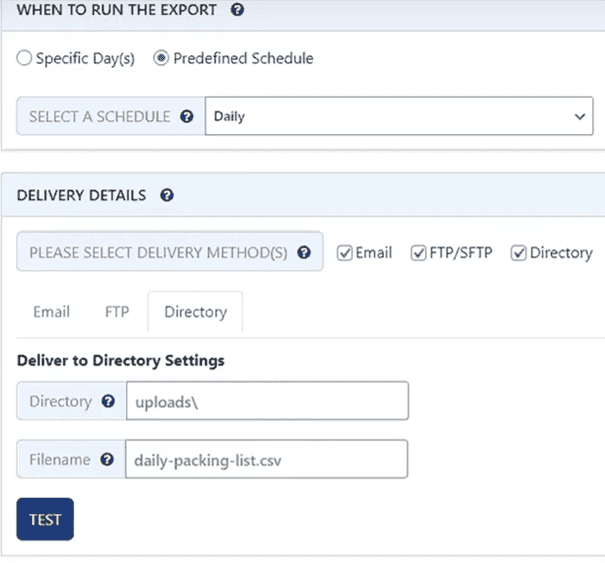Click the WHEN TO RUN THE EXPORT heading
The image size is (605, 563).
pos(117,10)
